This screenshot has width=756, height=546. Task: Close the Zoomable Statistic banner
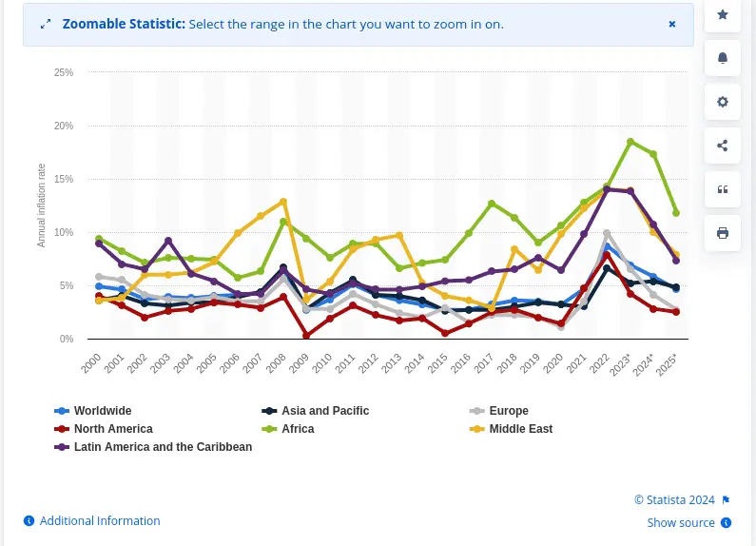click(x=672, y=24)
